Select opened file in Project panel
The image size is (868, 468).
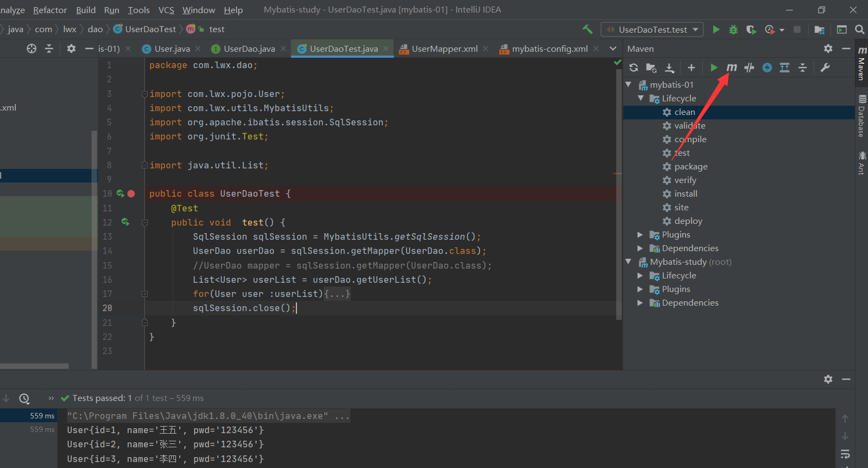(x=32, y=48)
